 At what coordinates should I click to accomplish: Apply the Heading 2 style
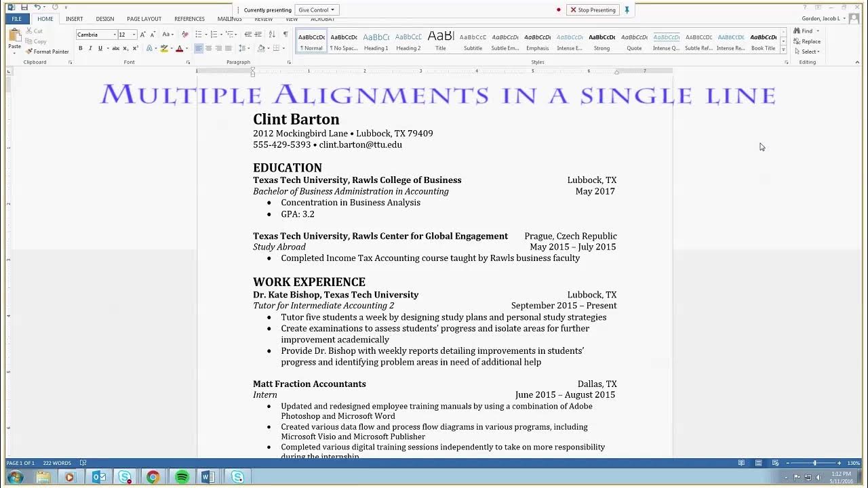coord(408,41)
